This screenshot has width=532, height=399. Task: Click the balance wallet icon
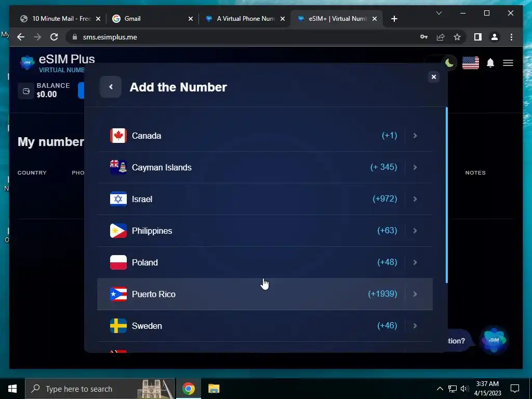click(x=26, y=91)
